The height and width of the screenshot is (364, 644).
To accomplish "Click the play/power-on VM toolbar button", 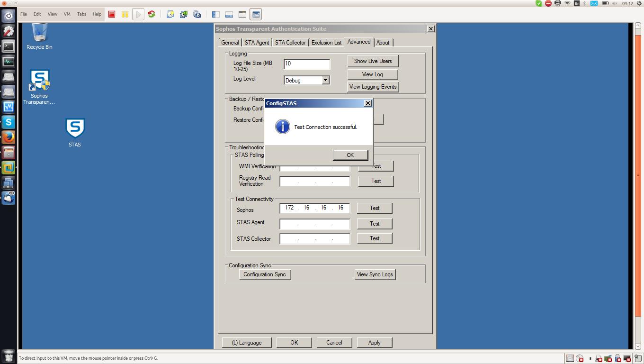I will [x=138, y=14].
